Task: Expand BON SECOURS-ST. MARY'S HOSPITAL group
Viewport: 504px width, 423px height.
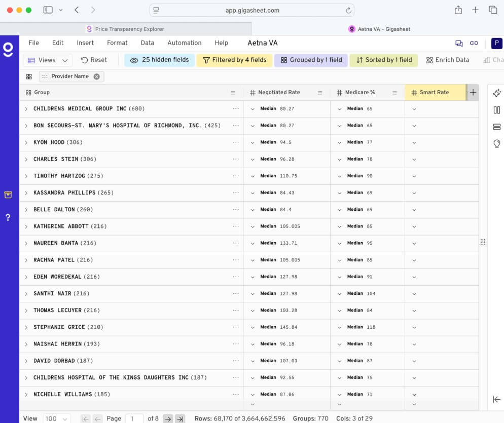Action: (x=26, y=126)
